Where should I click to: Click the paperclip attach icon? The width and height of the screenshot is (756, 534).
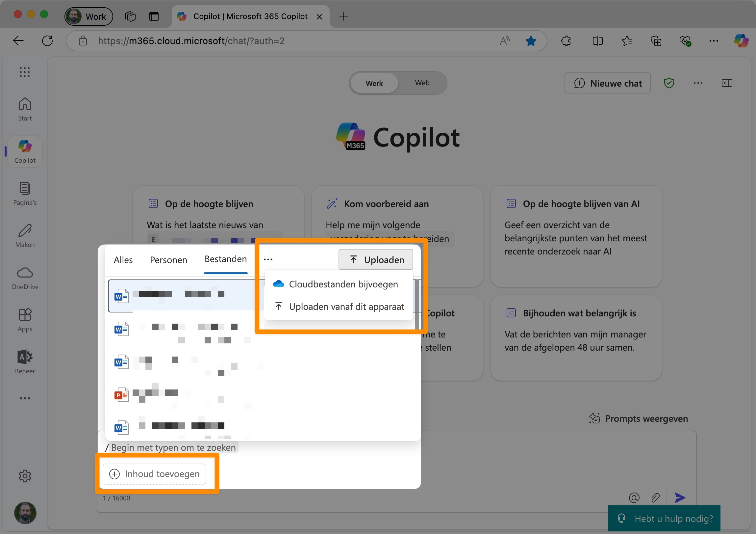tap(655, 497)
